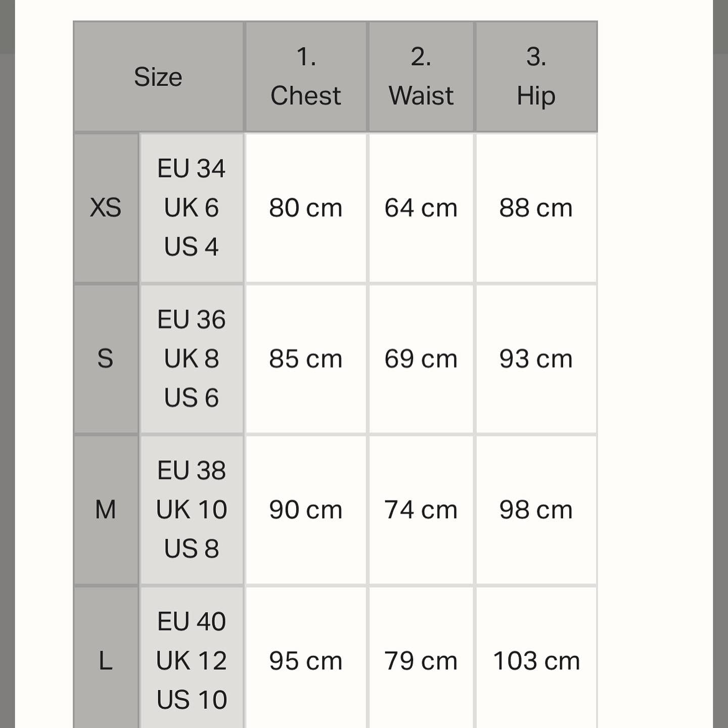728x728 pixels.
Task: Select the L size row label
Action: [106, 660]
